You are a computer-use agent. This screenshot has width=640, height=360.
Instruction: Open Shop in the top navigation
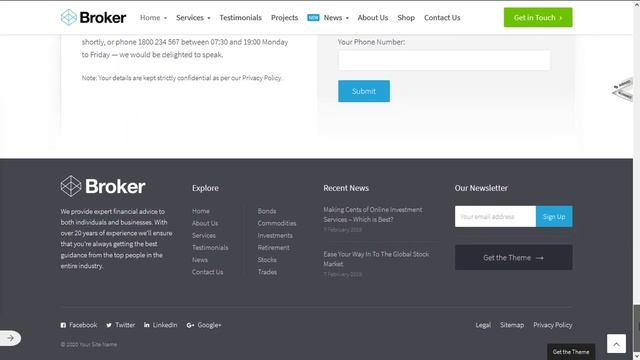(x=406, y=18)
